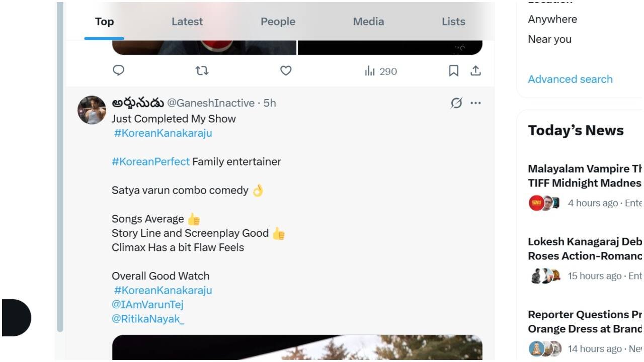Share the tweet via upload icon
This screenshot has width=644, height=362.
coord(475,71)
